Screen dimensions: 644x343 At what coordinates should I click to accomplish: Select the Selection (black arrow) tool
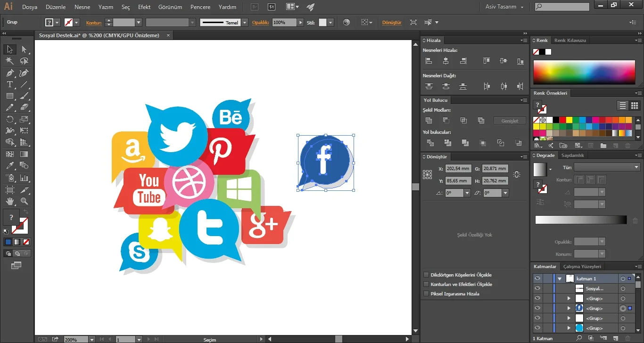click(x=9, y=49)
